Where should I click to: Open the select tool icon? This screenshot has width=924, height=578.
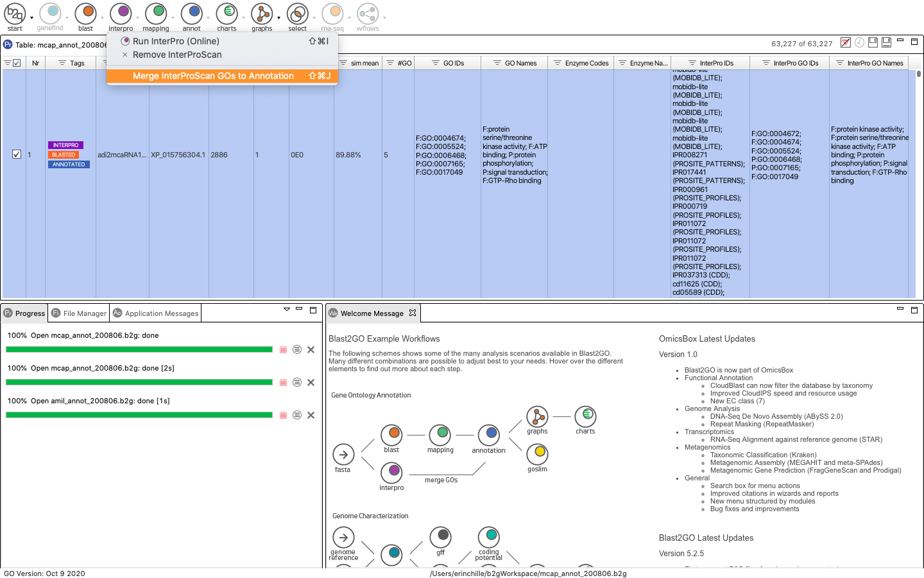297,13
